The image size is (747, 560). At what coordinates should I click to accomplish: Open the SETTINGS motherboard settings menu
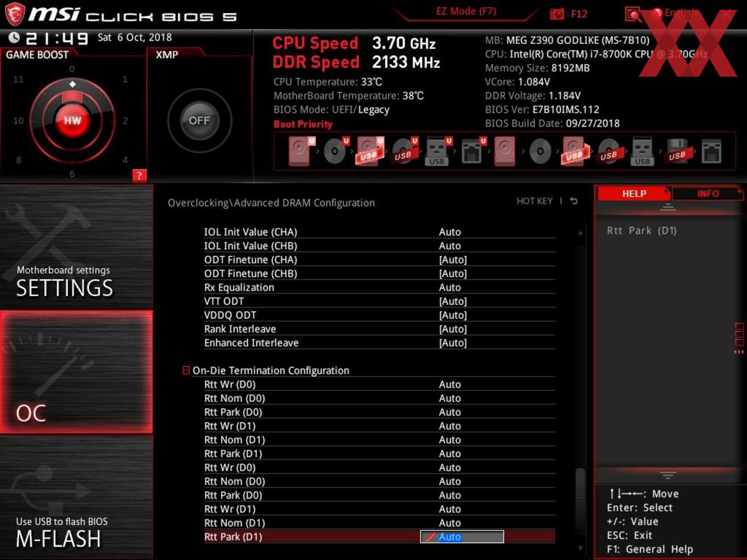[x=76, y=248]
